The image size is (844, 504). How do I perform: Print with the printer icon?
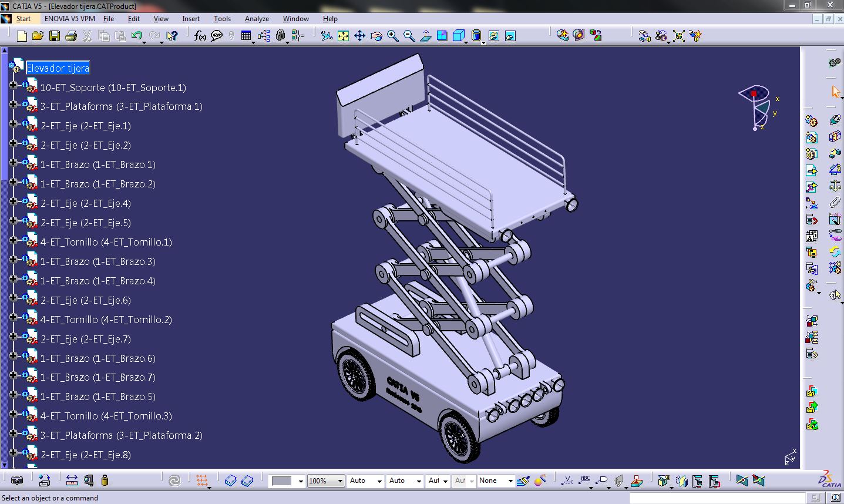pos(71,36)
